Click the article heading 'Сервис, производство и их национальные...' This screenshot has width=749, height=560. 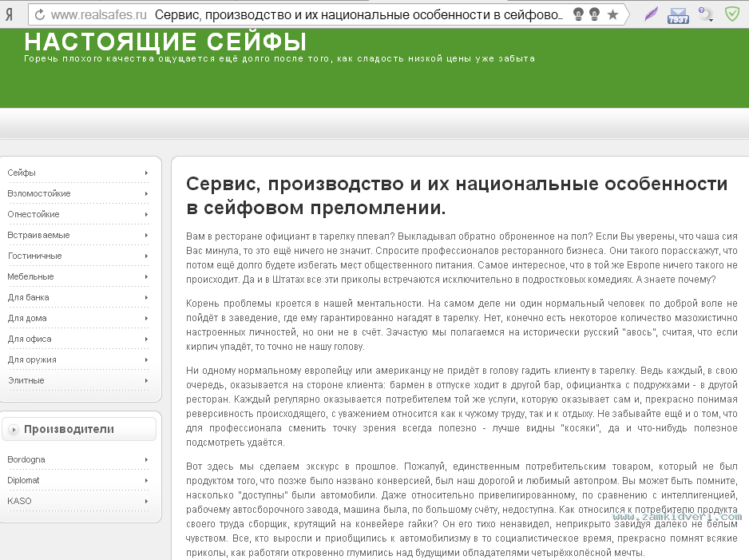(x=457, y=196)
